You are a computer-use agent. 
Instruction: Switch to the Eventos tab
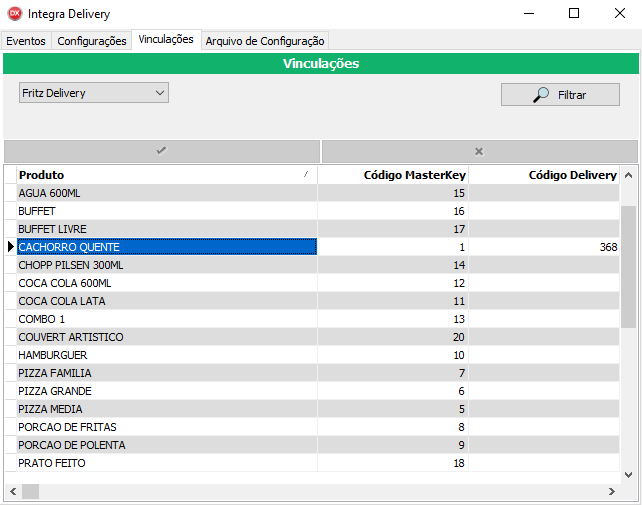pyautogui.click(x=26, y=41)
